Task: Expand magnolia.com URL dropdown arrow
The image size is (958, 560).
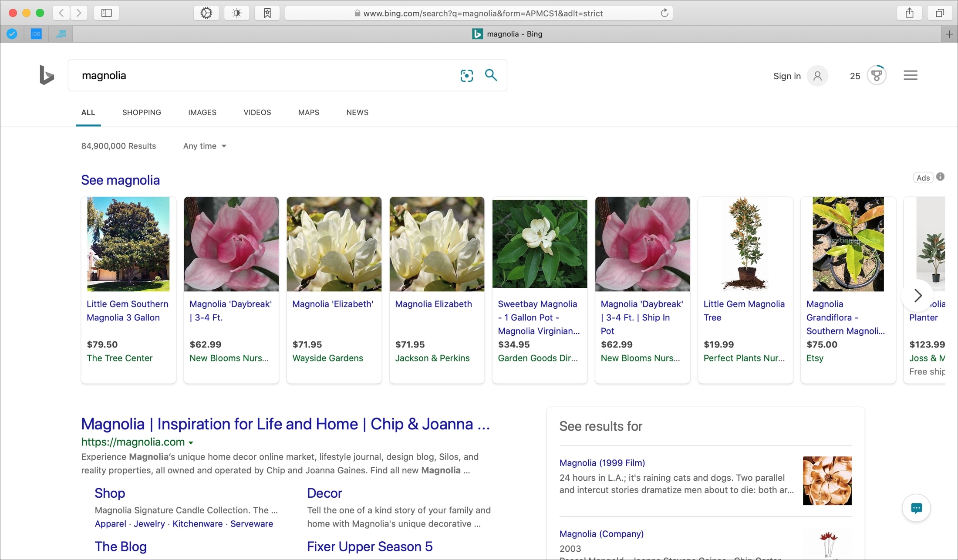Action: [191, 442]
